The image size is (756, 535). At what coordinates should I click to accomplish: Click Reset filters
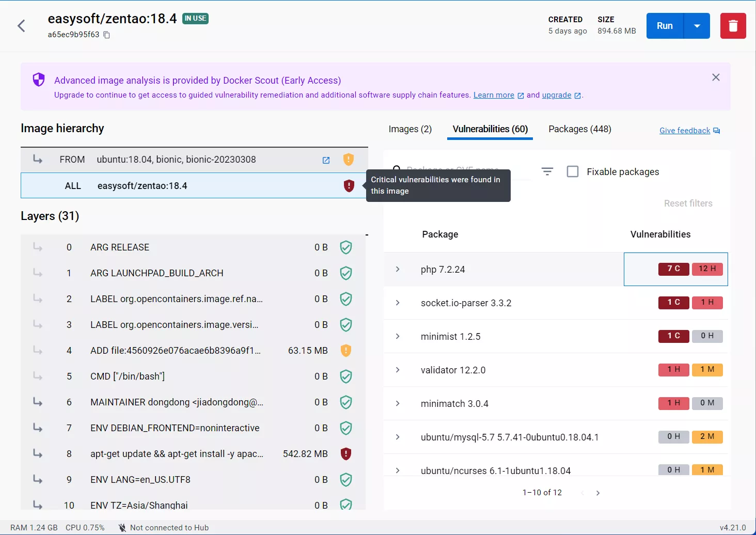click(x=688, y=203)
